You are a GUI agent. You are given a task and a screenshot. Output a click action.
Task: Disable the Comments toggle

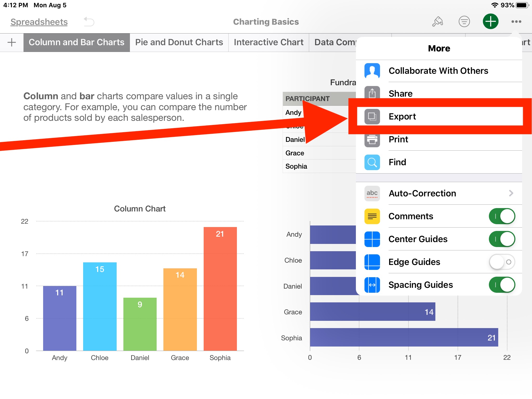point(502,216)
